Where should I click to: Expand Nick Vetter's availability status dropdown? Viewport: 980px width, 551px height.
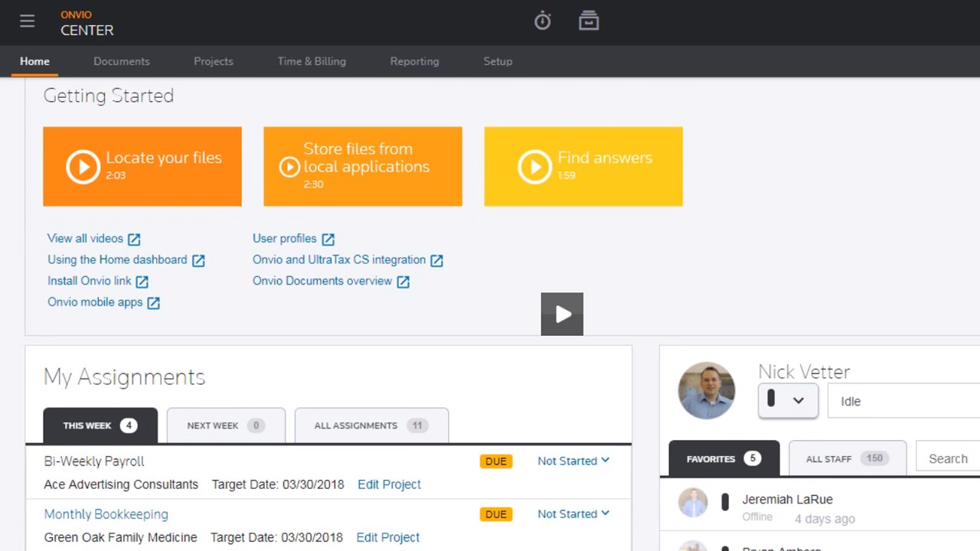click(788, 400)
